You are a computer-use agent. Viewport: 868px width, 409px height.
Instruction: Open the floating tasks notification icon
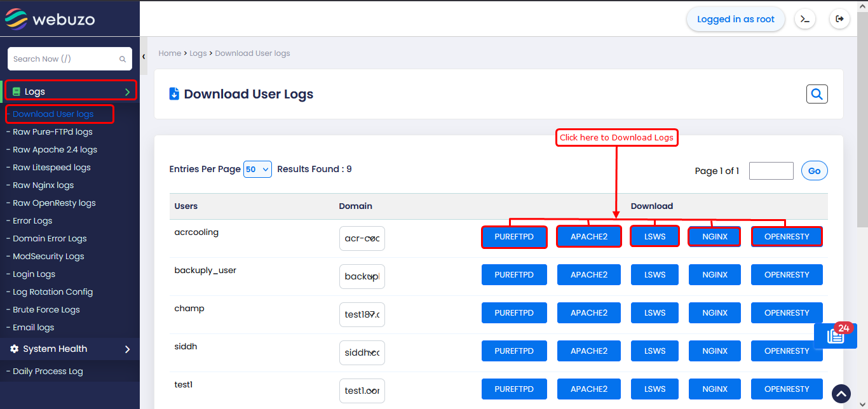point(835,337)
